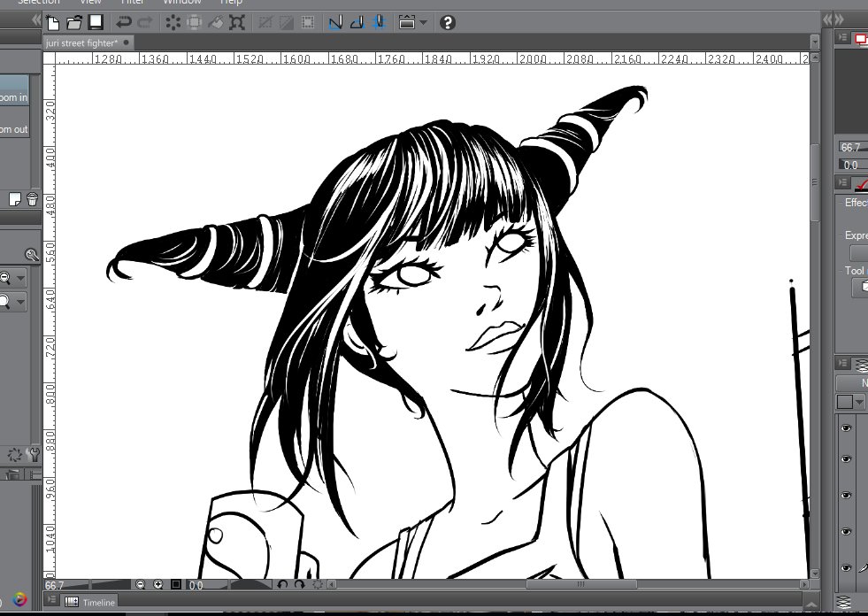Click the magnifier icon in the left panel

(32, 255)
